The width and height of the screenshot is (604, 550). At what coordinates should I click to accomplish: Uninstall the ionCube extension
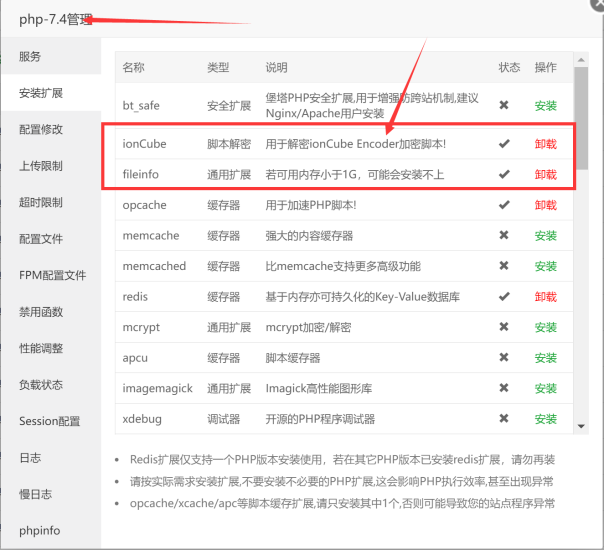coord(545,144)
